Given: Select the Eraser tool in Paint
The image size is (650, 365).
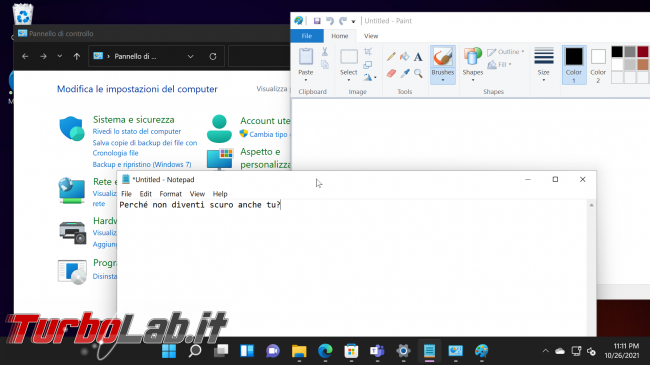Looking at the screenshot, I should tap(391, 73).
